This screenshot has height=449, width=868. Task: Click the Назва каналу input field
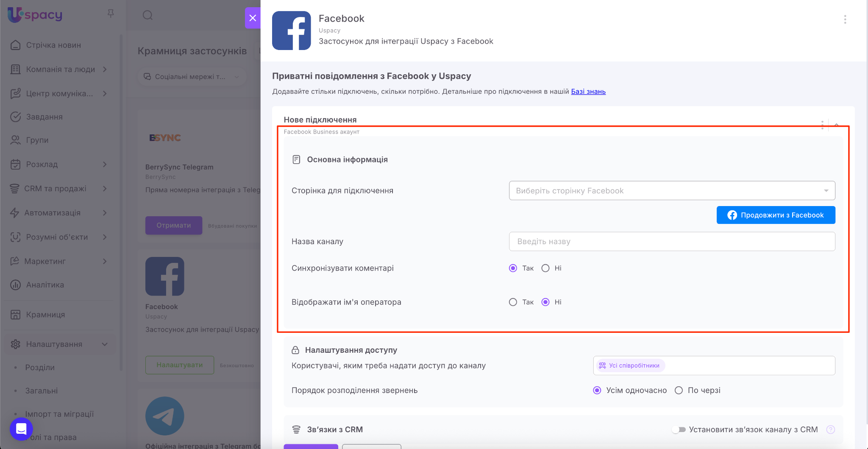coord(672,242)
